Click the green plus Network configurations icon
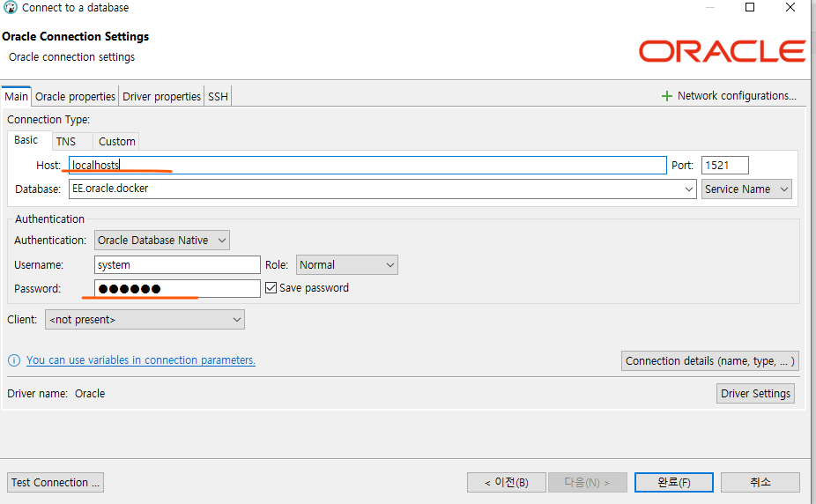This screenshot has width=816, height=504. click(667, 96)
